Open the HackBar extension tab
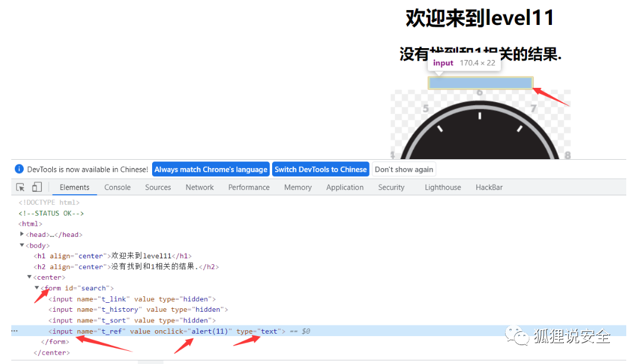 click(488, 187)
